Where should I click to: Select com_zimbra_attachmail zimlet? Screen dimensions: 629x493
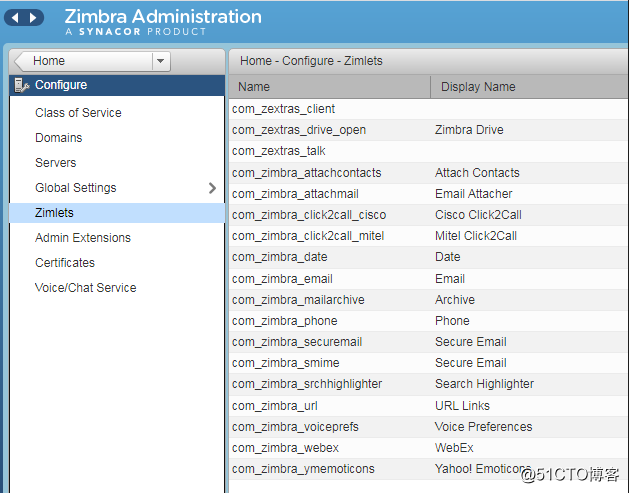coord(295,194)
